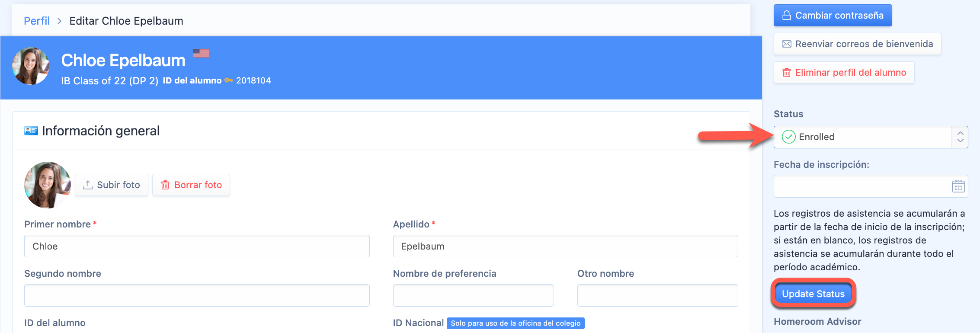Click the calendar icon in Fecha de inscripción
The height and width of the screenshot is (333, 980).
point(958,186)
